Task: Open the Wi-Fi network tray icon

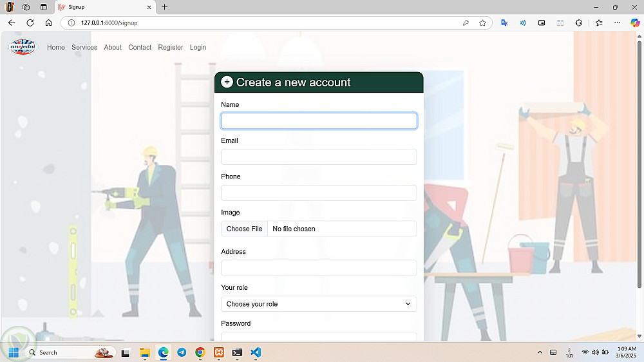Action: [585, 352]
